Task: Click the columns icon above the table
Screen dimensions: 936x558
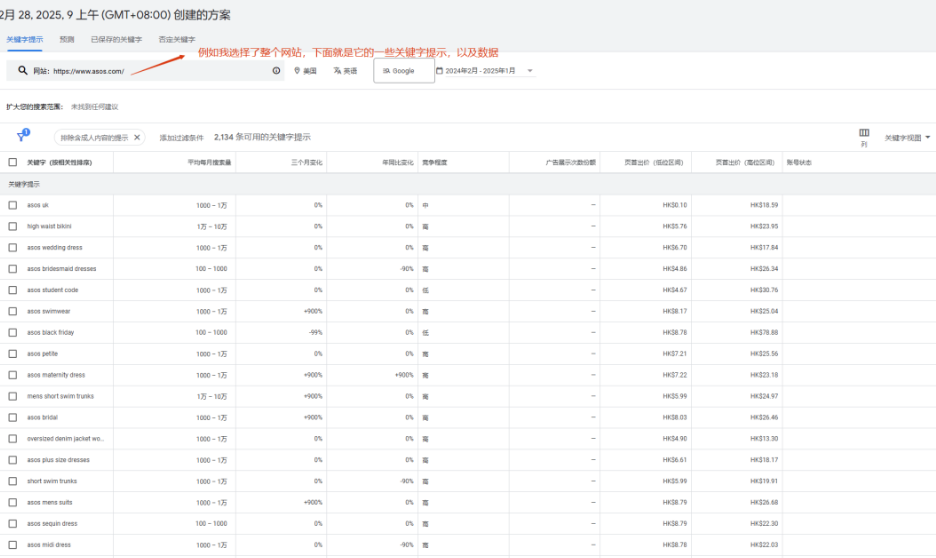Action: coord(864,133)
